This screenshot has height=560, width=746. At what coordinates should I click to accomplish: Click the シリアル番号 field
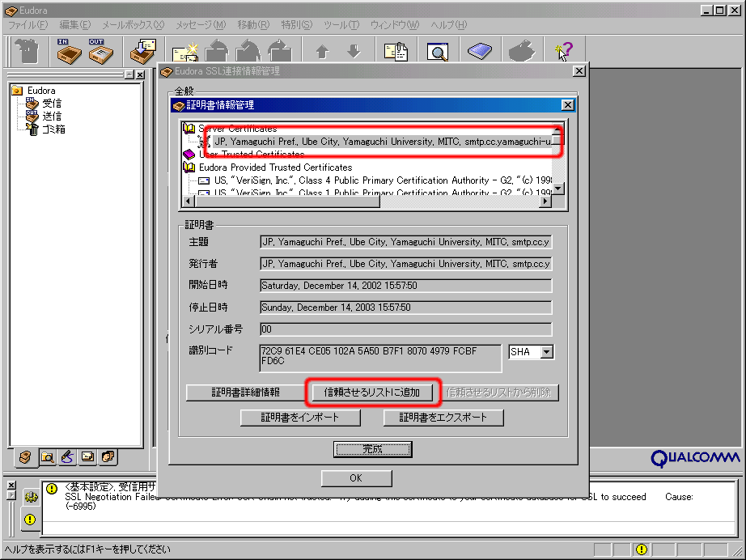(406, 329)
